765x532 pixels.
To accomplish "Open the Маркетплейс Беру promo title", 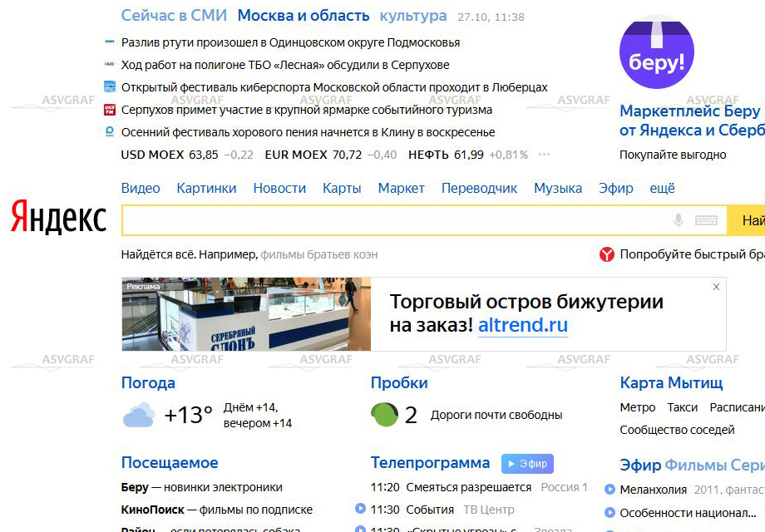I will (693, 121).
